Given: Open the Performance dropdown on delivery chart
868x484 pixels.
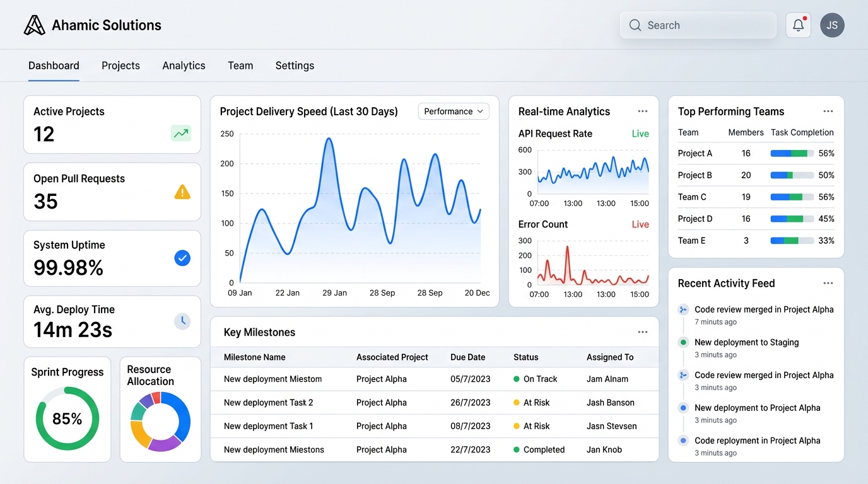Looking at the screenshot, I should tap(454, 112).
